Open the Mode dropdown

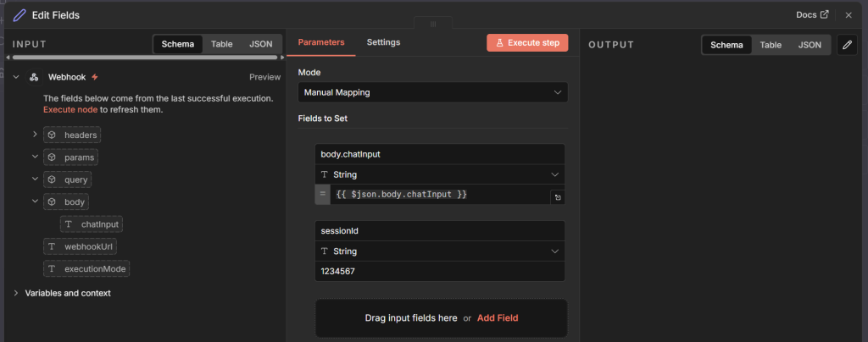coord(432,92)
